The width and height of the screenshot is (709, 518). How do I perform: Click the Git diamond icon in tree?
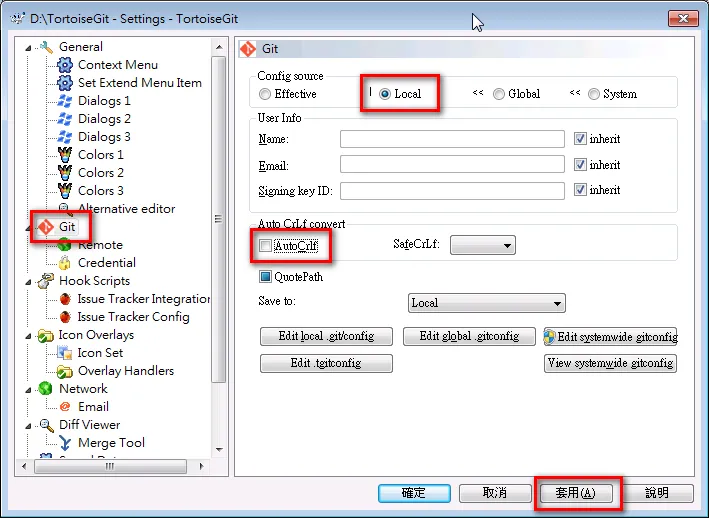46,226
